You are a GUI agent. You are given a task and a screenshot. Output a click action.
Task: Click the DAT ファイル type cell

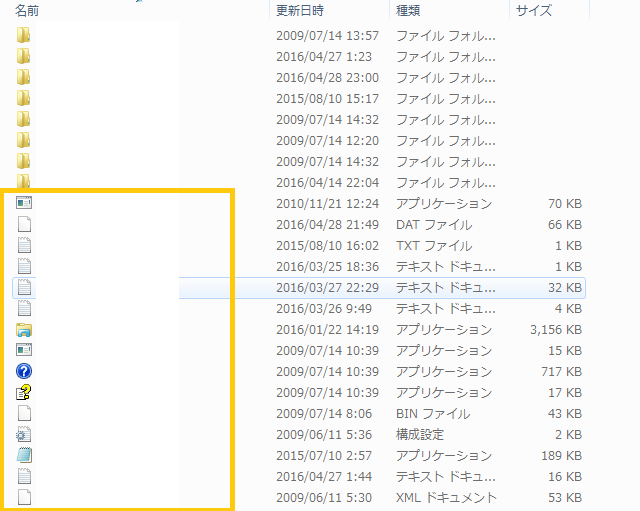pos(434,225)
